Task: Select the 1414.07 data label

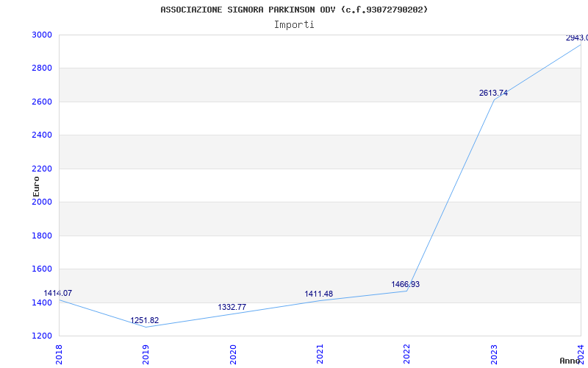Action: 58,293
